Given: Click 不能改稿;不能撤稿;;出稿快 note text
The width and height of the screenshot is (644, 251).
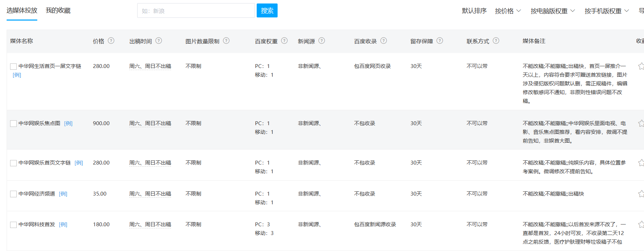Looking at the screenshot, I should point(553,193).
